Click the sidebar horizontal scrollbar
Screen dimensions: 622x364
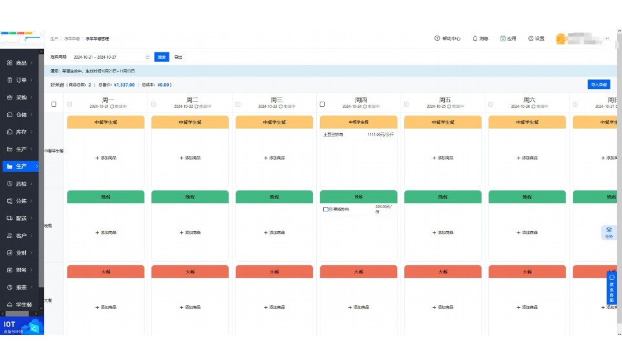pos(17,314)
